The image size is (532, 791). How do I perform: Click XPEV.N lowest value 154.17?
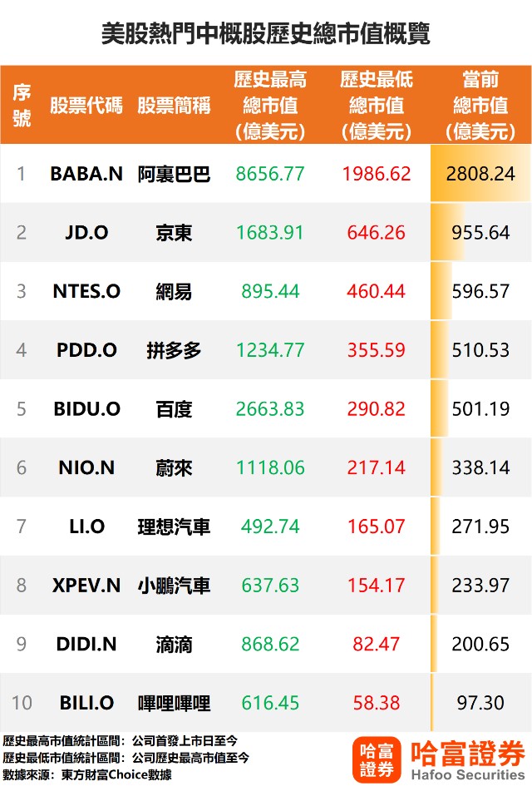(377, 586)
